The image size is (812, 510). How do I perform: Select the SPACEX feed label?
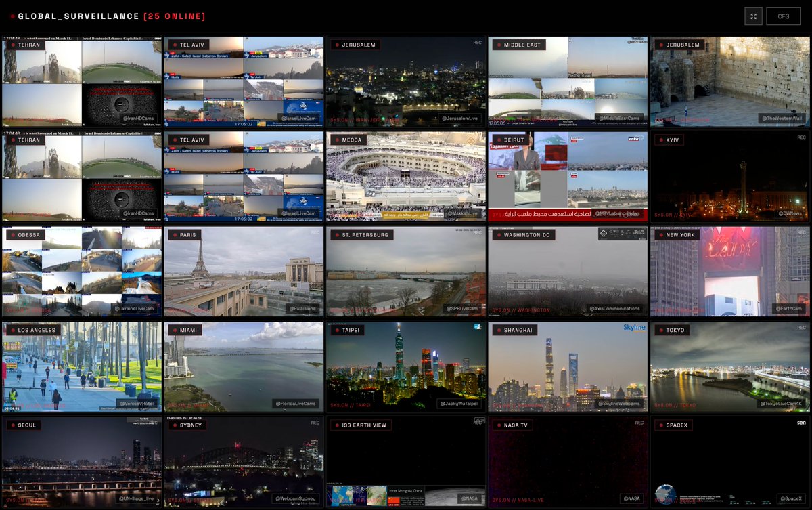[675, 425]
